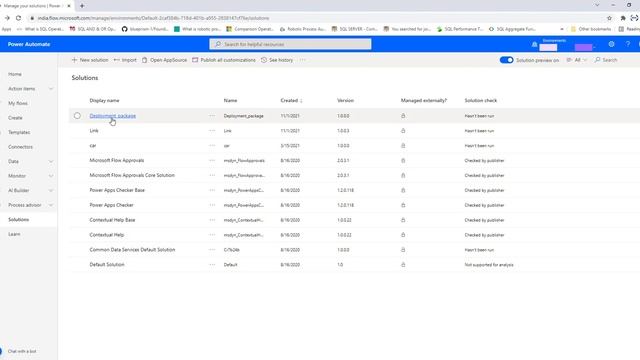Viewport: 640px width, 360px height.
Task: Click the lock icon in Link row
Action: tap(403, 131)
